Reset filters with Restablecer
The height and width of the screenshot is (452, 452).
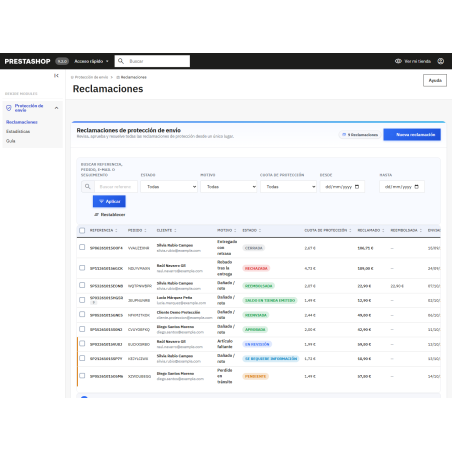click(x=110, y=215)
